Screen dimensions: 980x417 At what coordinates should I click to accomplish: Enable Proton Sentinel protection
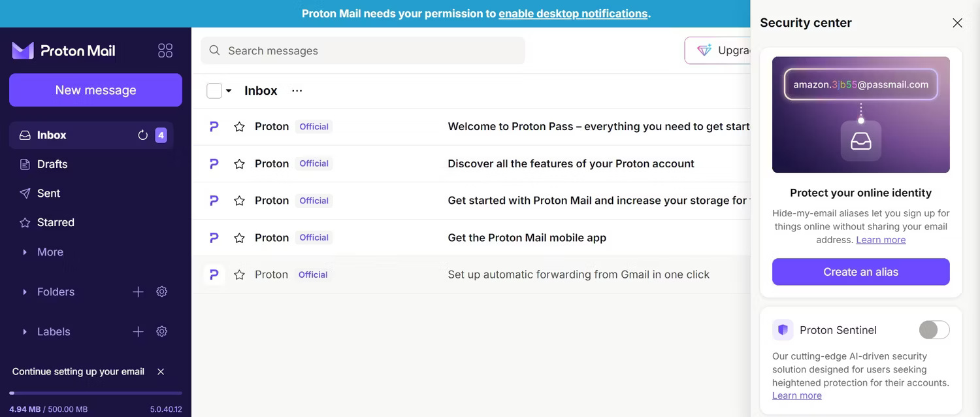(934, 329)
